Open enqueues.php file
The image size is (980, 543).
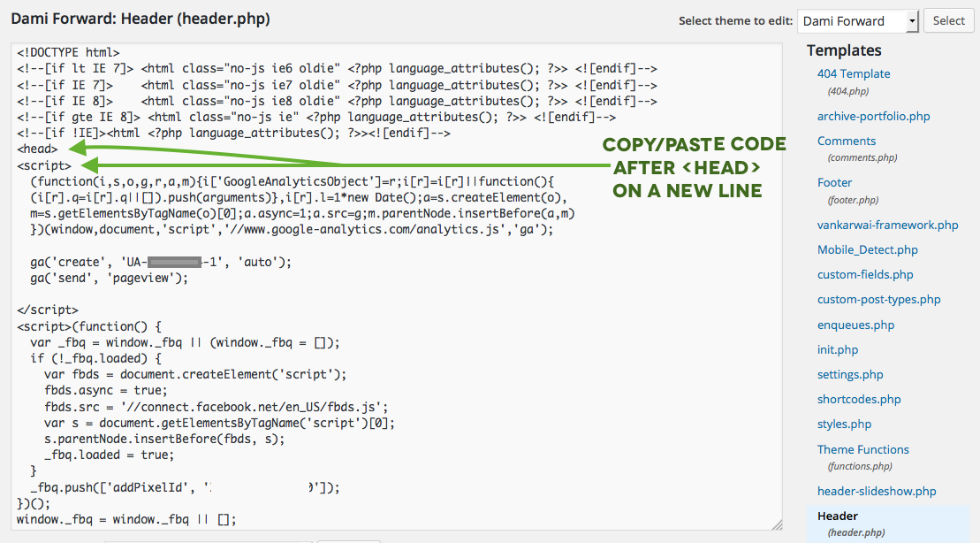tap(855, 325)
